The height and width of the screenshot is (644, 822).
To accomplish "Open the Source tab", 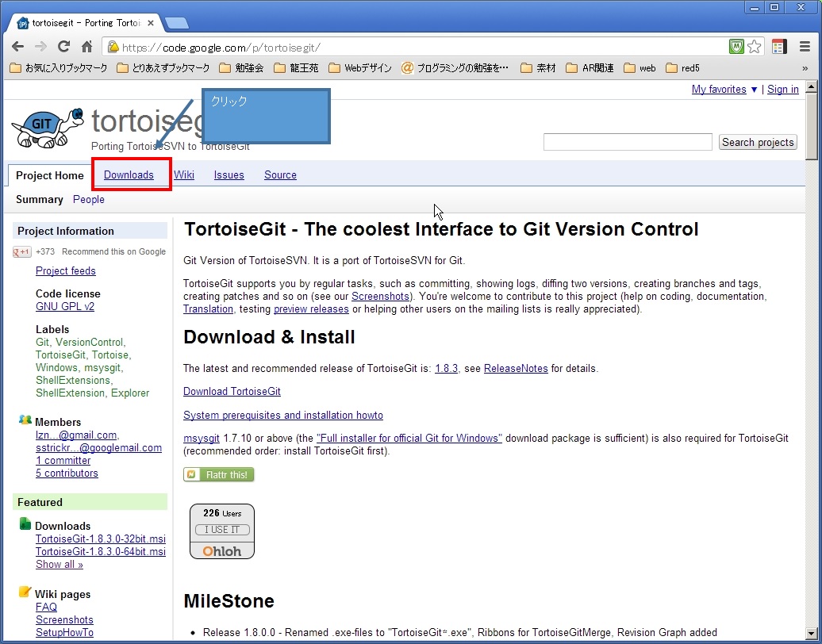I will tap(280, 175).
